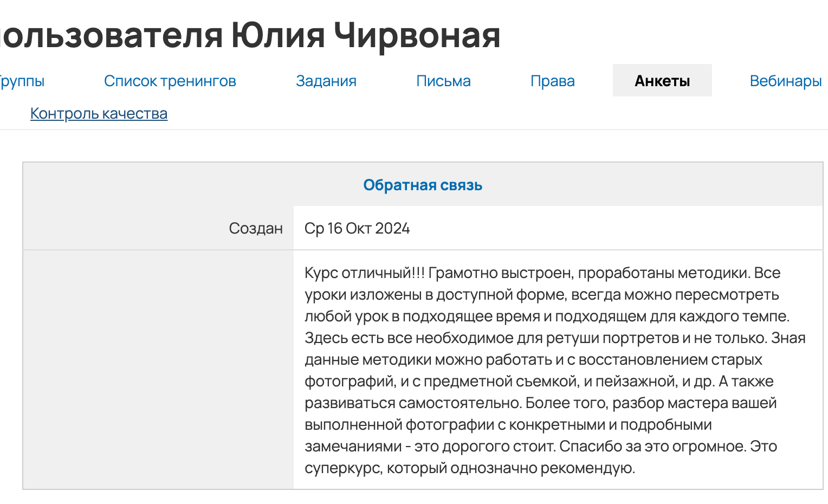Follow the Контроль качества link
Image resolution: width=828 pixels, height=504 pixels.
[x=99, y=113]
